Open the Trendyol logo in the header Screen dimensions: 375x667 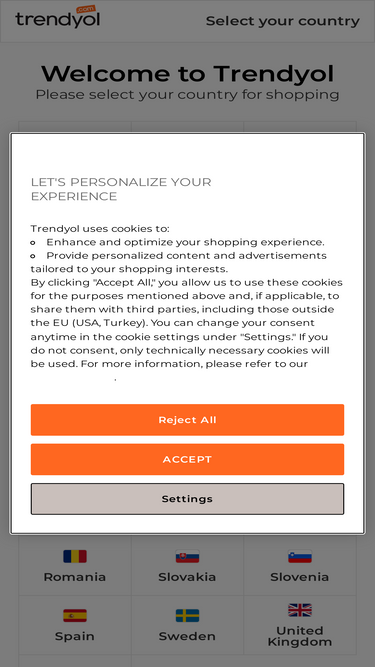pyautogui.click(x=57, y=17)
